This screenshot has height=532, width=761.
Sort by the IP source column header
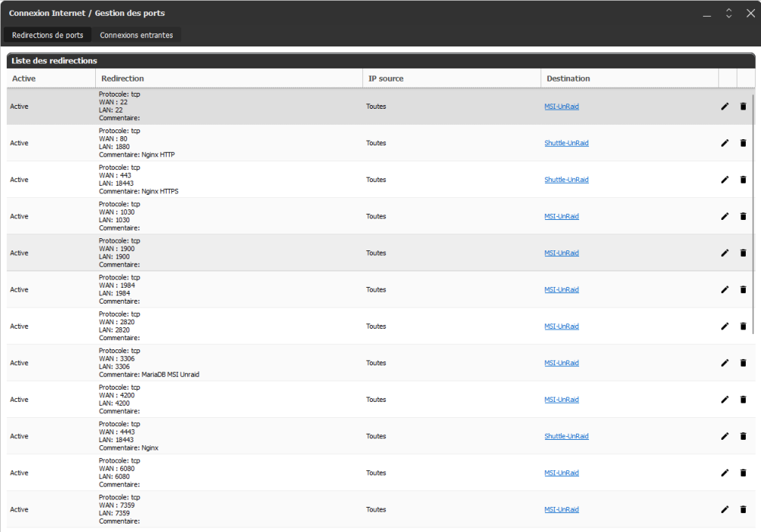coord(452,78)
